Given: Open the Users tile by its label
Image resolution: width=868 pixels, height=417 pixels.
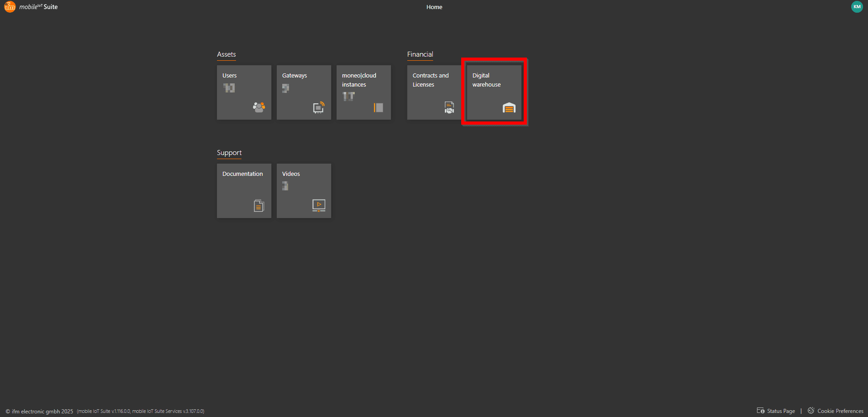Looking at the screenshot, I should (x=229, y=76).
